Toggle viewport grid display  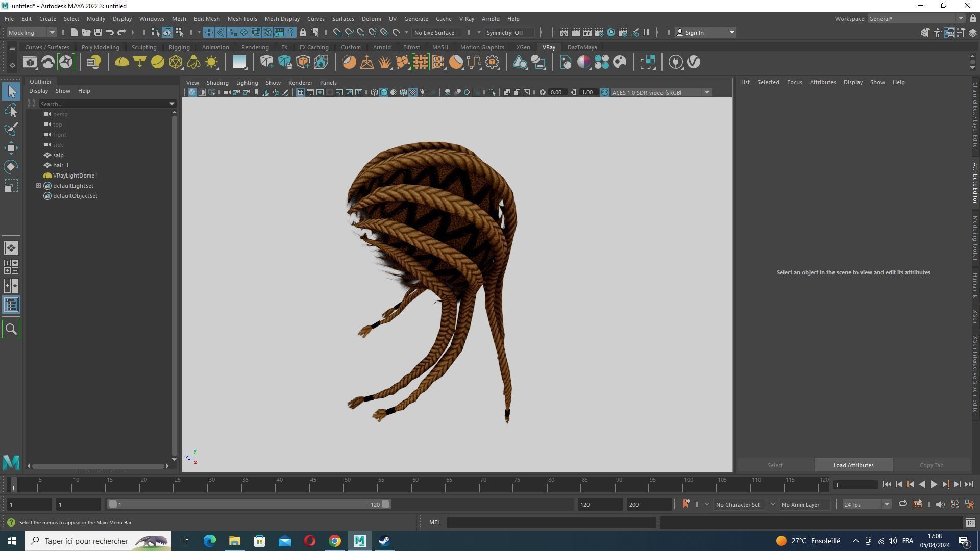300,92
